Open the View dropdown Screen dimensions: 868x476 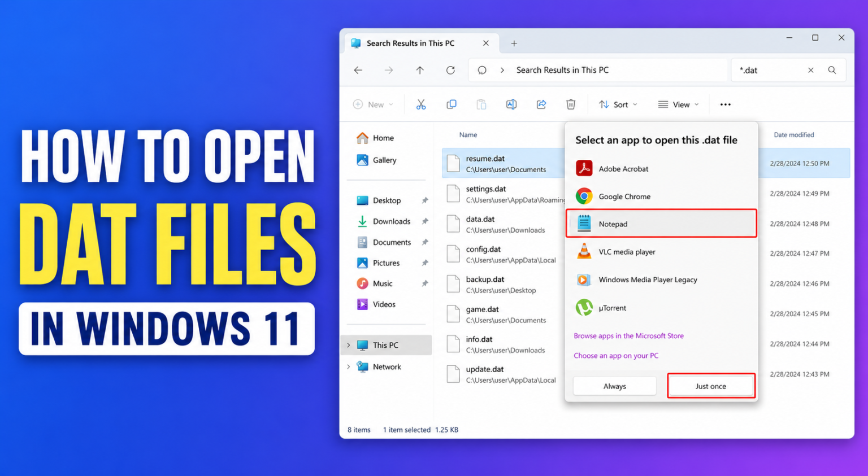pyautogui.click(x=679, y=104)
